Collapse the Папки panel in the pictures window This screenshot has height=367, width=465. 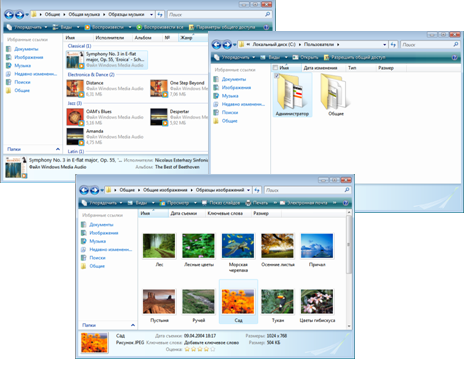133,325
